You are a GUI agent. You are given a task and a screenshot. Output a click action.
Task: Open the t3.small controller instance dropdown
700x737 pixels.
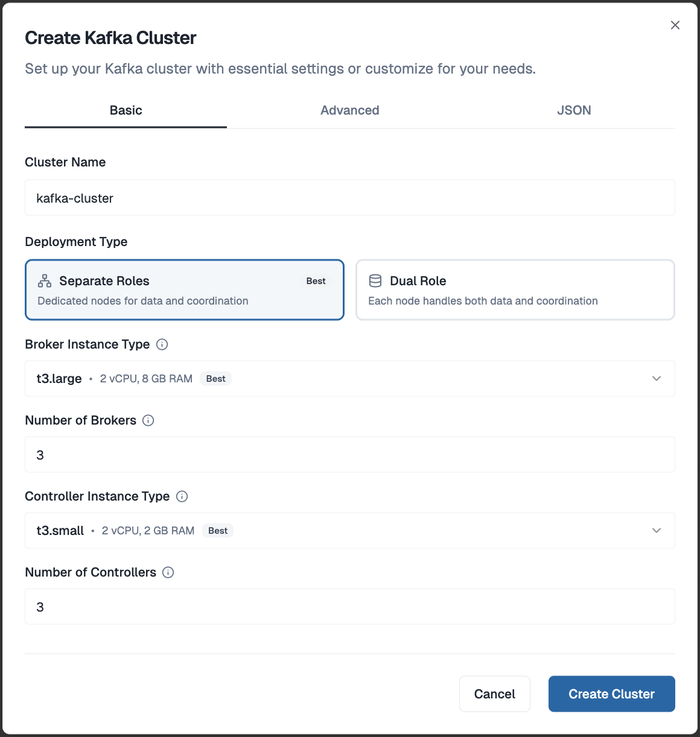[657, 531]
